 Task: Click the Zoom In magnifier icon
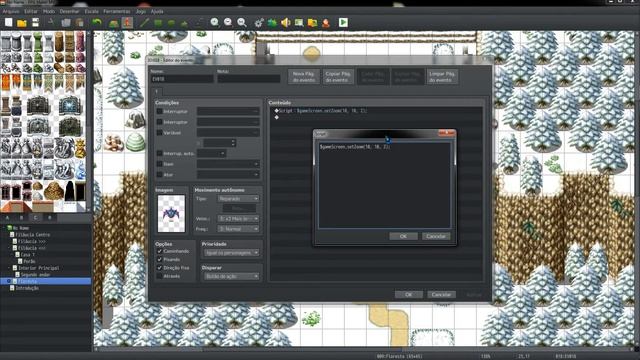215,22
